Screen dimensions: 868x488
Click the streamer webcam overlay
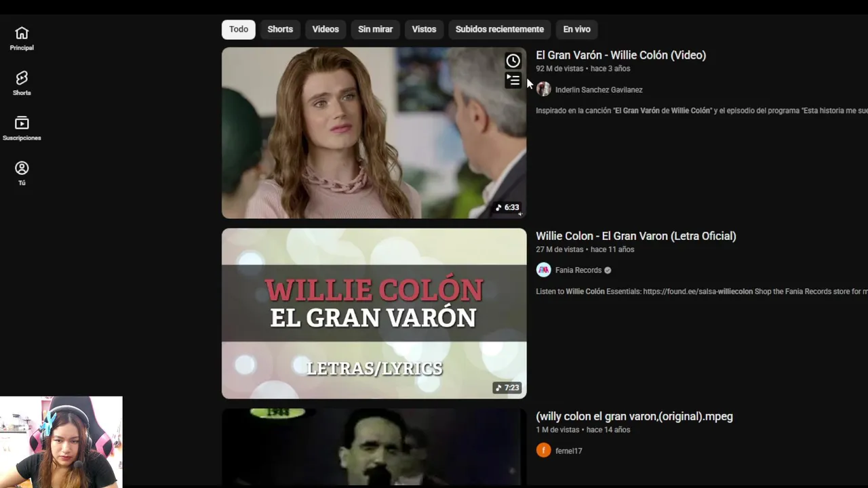61,442
